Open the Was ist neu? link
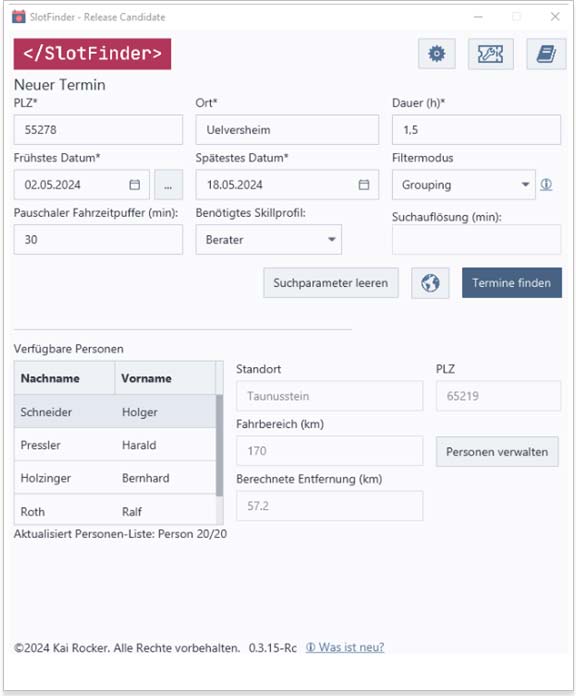This screenshot has width=576, height=696. click(345, 647)
